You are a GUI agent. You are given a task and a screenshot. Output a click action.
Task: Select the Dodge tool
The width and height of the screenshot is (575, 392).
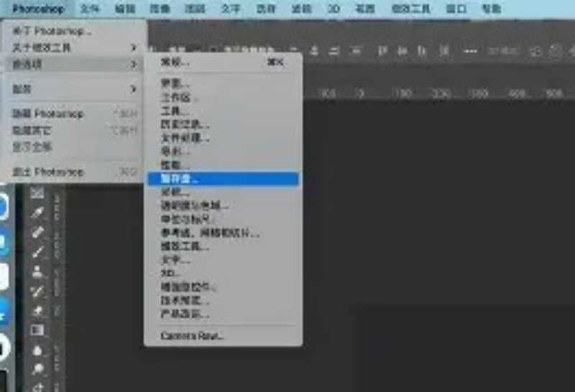[37, 369]
